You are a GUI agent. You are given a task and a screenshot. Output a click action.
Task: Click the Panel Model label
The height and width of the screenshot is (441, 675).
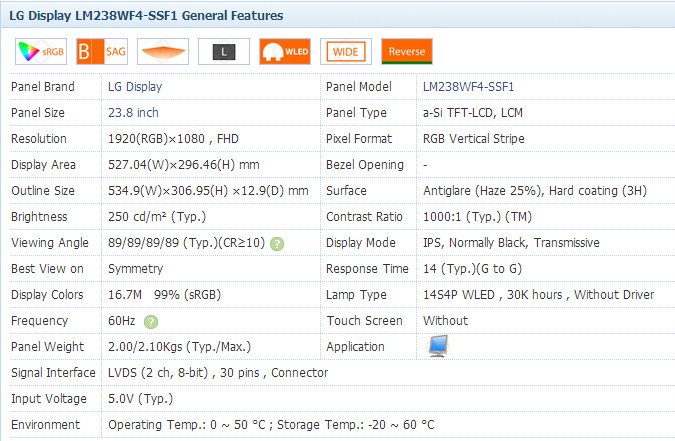pos(359,87)
